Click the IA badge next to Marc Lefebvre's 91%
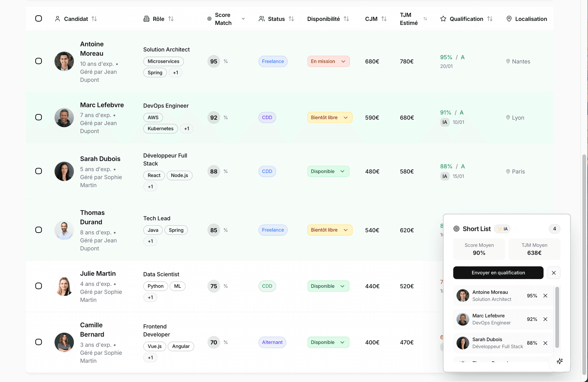Viewport: 588px width, 382px height. click(444, 122)
